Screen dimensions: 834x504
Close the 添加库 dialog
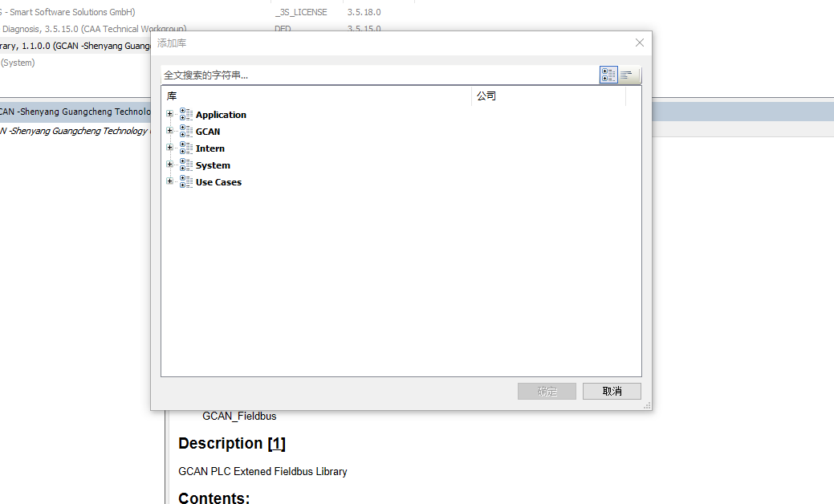[639, 43]
